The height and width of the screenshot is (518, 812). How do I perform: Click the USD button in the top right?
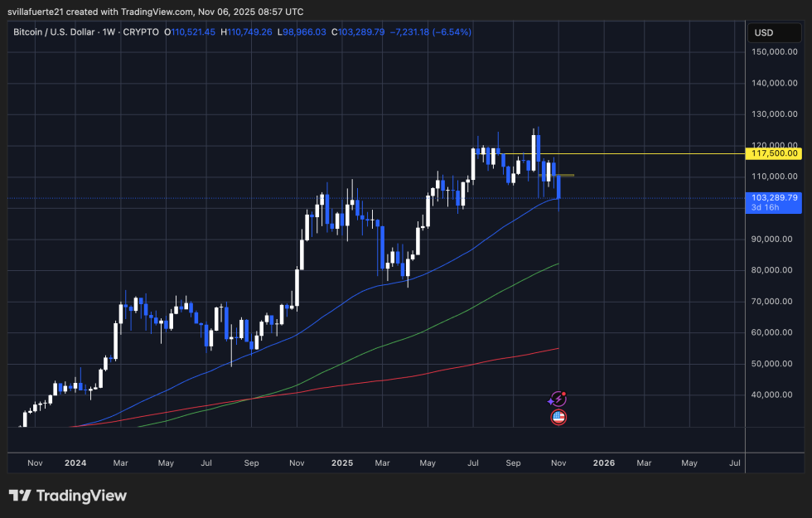[x=774, y=32]
